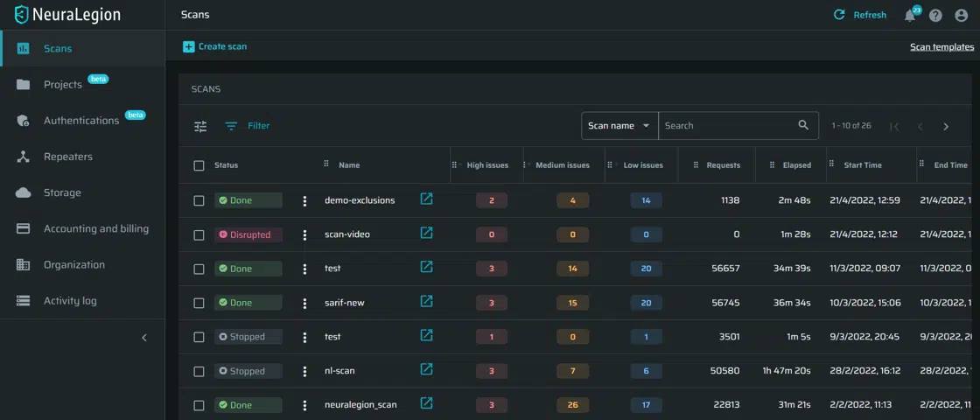Open external link icon for test scan with 3501 requests

point(426,334)
